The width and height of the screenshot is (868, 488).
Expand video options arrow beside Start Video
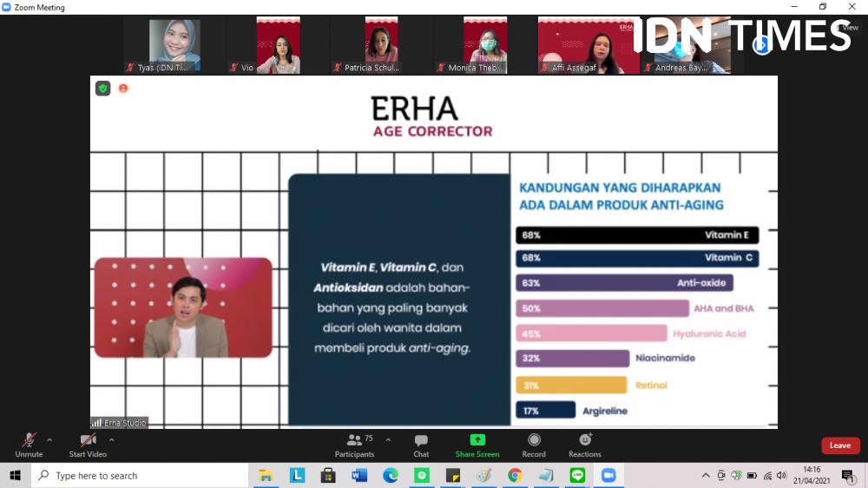click(x=112, y=440)
